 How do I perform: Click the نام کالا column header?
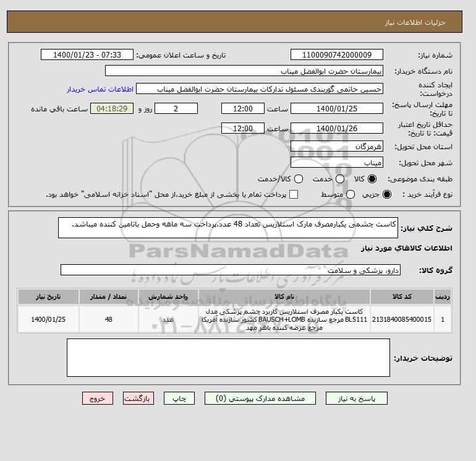point(284,296)
